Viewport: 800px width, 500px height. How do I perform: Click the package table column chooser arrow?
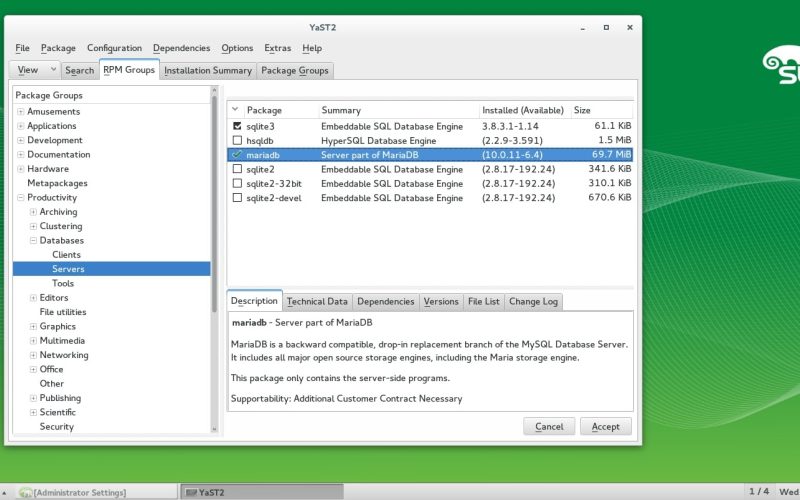[x=235, y=109]
